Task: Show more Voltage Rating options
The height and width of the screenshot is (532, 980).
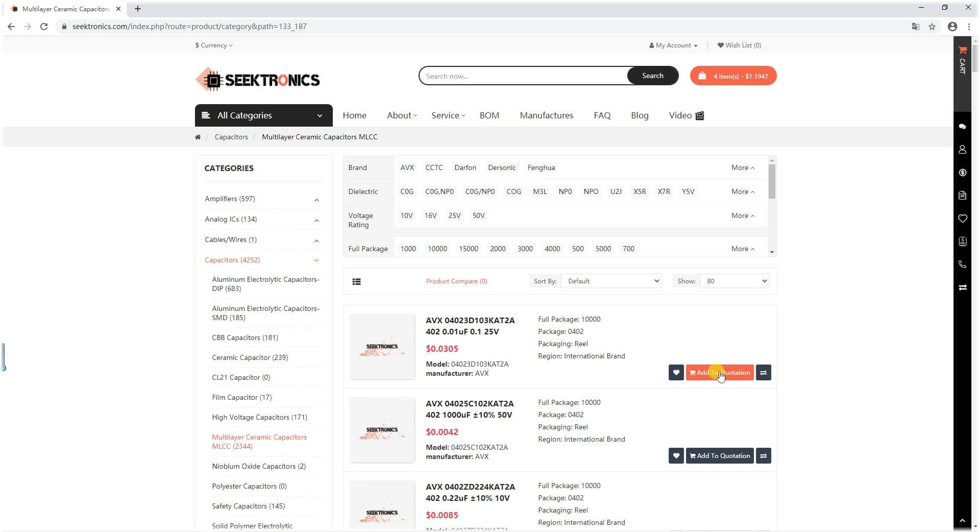Action: coord(743,215)
